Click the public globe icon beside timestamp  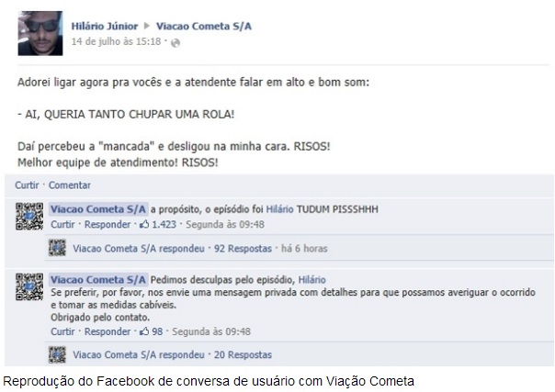coord(176,43)
